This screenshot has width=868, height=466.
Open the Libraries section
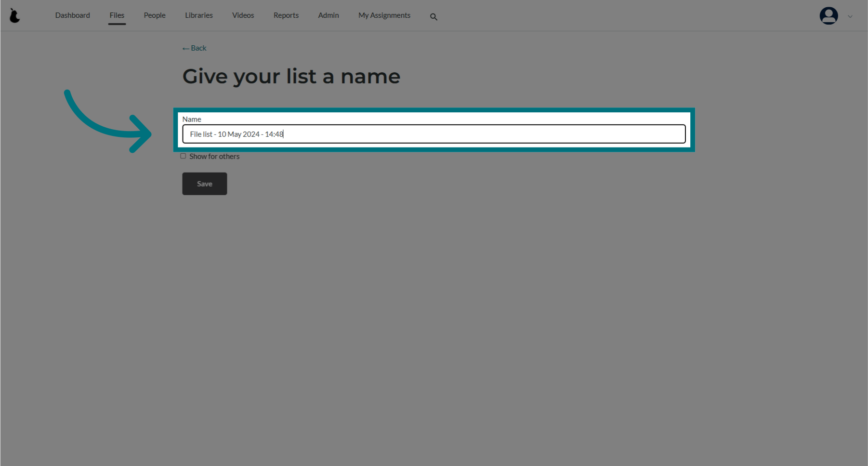point(199,15)
